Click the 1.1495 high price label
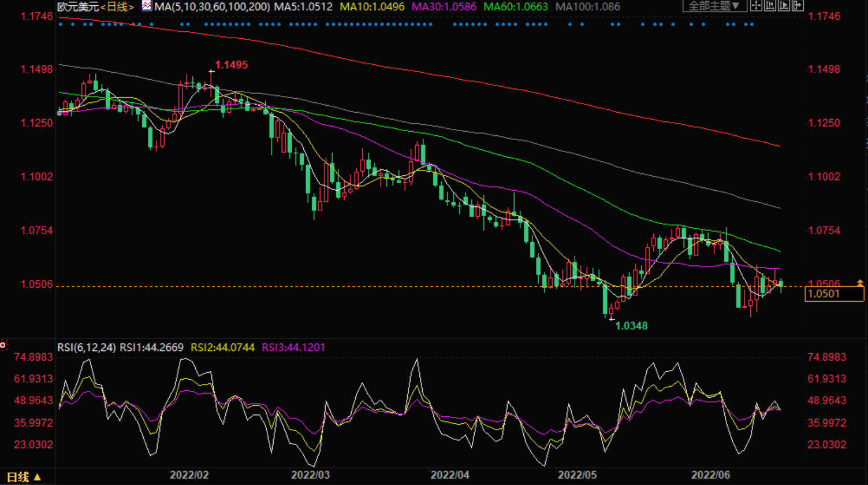The image size is (868, 485). 231,65
